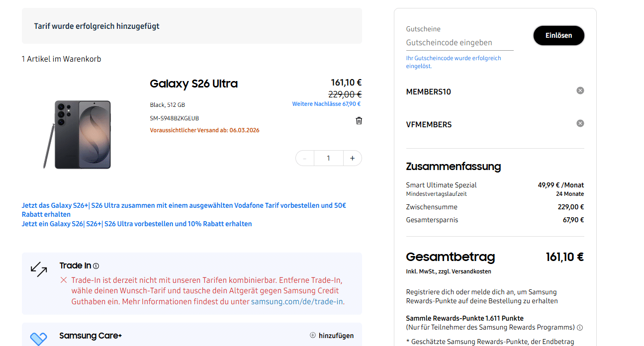This screenshot has width=644, height=346.
Task: Increase quantity with the plus stepper
Action: pyautogui.click(x=352, y=158)
